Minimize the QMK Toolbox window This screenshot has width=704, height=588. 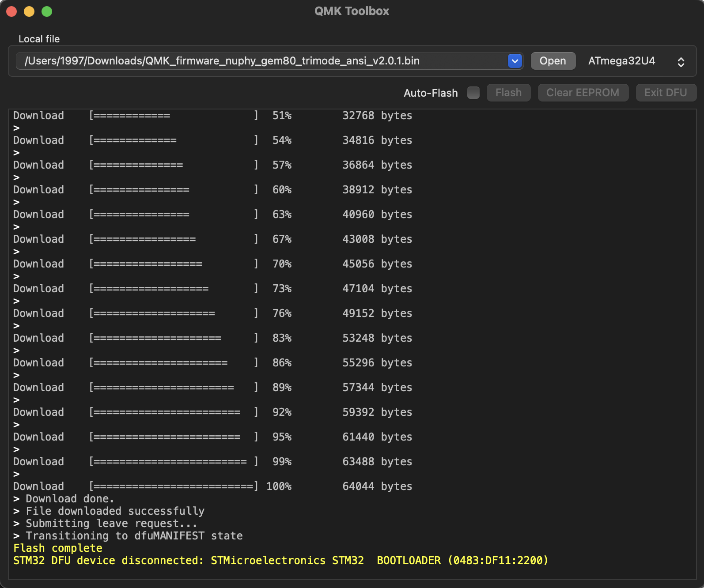[29, 11]
